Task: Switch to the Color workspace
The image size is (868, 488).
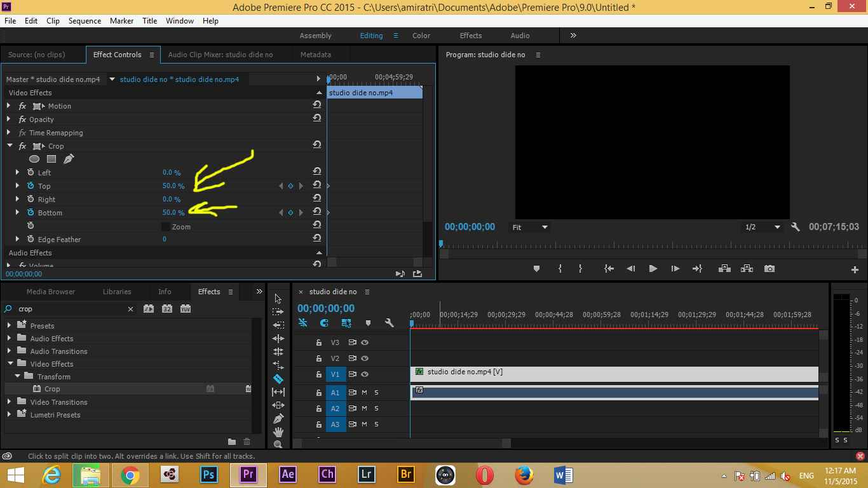Action: 421,36
